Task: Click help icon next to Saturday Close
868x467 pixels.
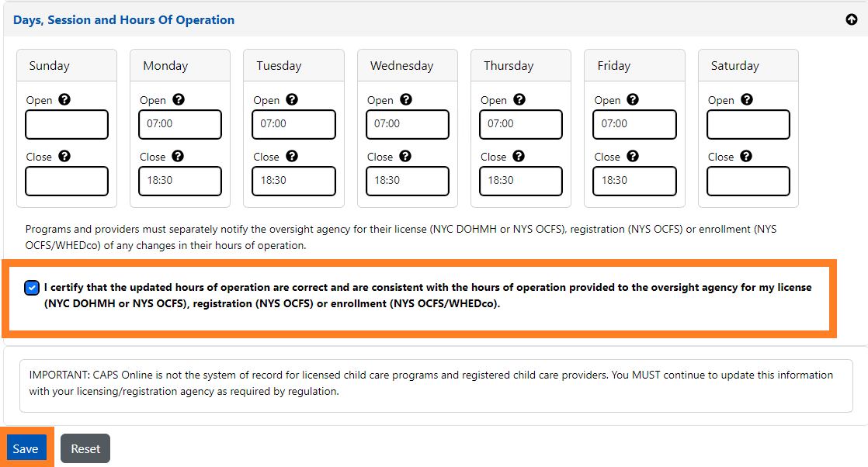Action: (x=746, y=157)
